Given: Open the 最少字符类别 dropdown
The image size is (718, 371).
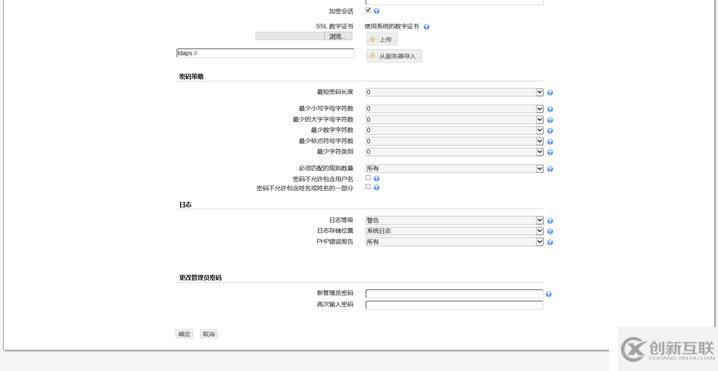Looking at the screenshot, I should [x=454, y=152].
